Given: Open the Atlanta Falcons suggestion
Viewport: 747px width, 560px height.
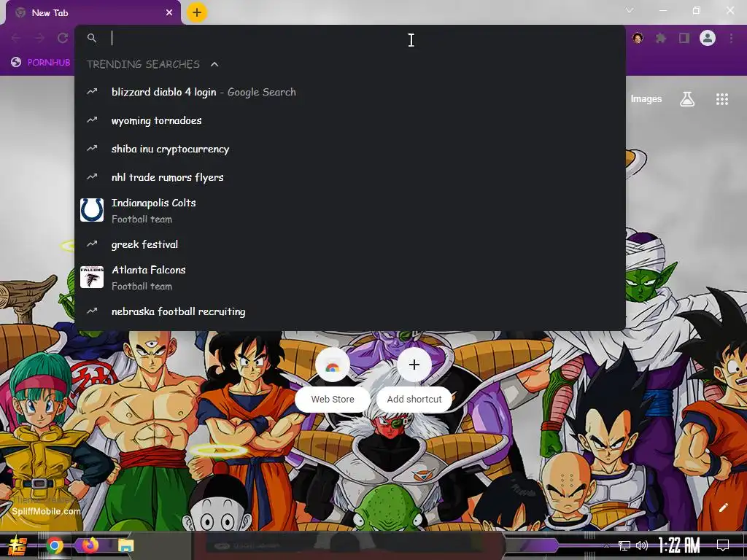Looking at the screenshot, I should pyautogui.click(x=349, y=278).
